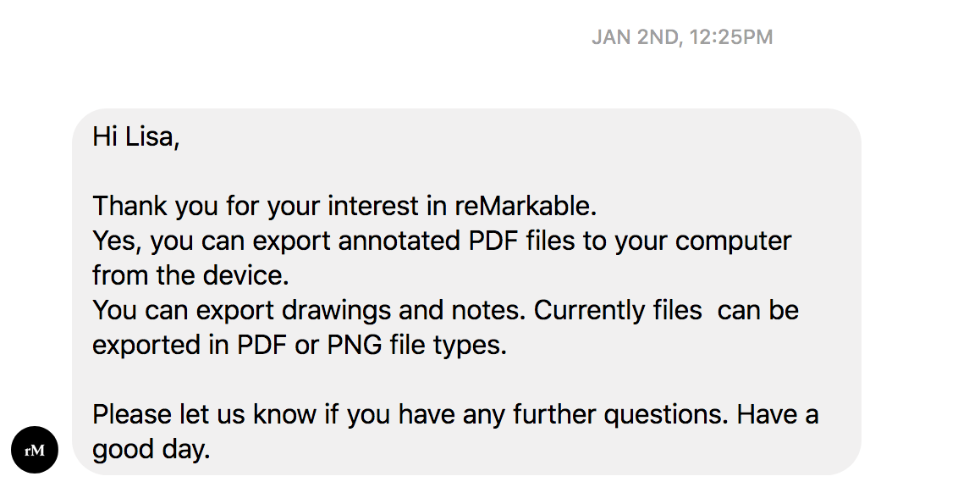Click the closing words "good day."
The height and width of the screenshot is (493, 980).
[151, 449]
